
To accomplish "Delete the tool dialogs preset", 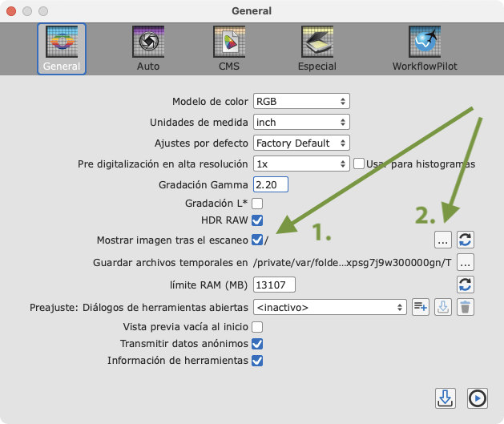I will [466, 306].
